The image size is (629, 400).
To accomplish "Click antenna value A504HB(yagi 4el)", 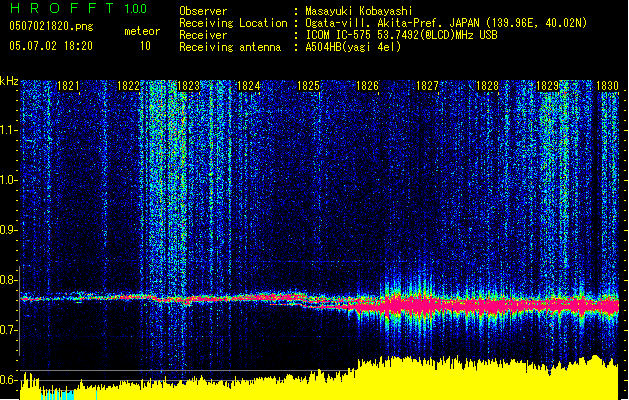I will [353, 47].
